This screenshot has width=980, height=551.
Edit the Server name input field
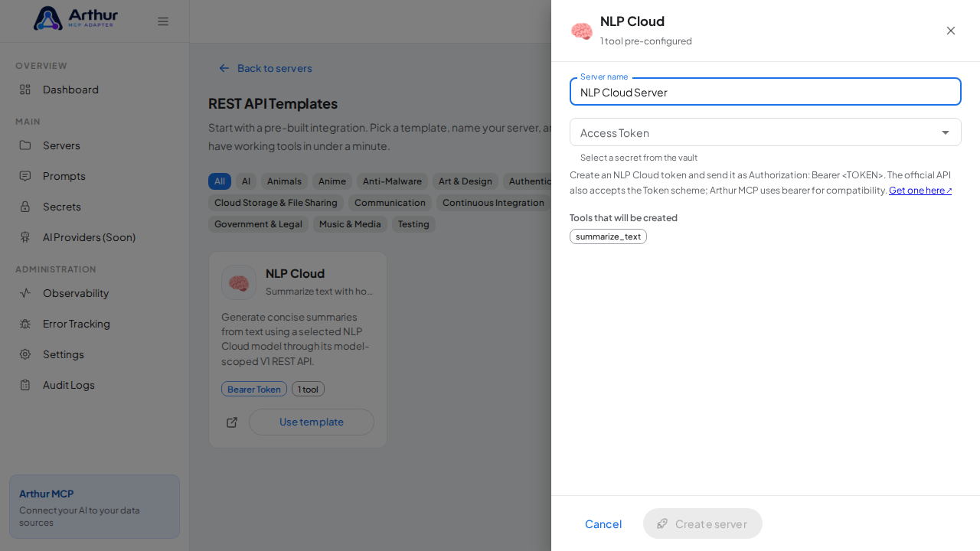[x=766, y=92]
